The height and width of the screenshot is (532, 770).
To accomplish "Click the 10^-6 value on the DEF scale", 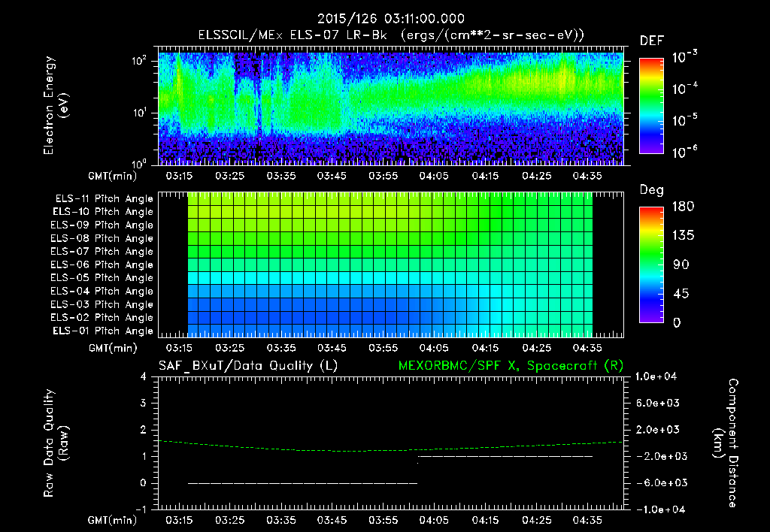I will click(684, 152).
